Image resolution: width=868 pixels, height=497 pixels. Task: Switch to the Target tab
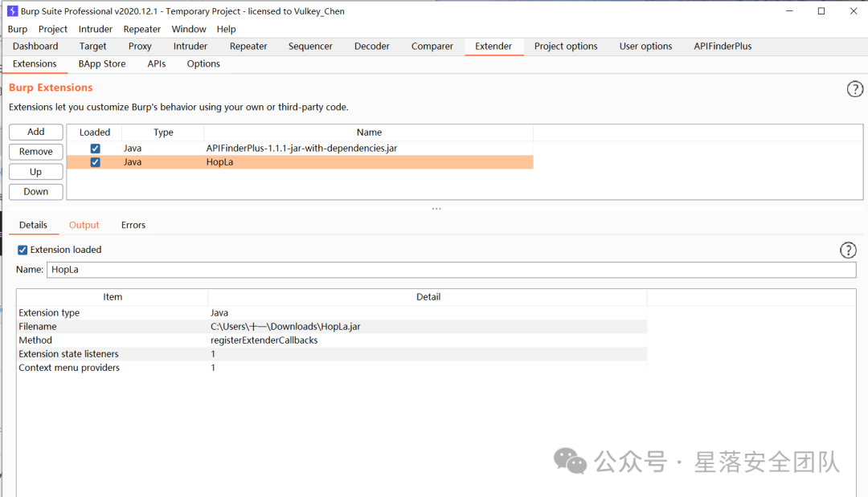point(92,47)
